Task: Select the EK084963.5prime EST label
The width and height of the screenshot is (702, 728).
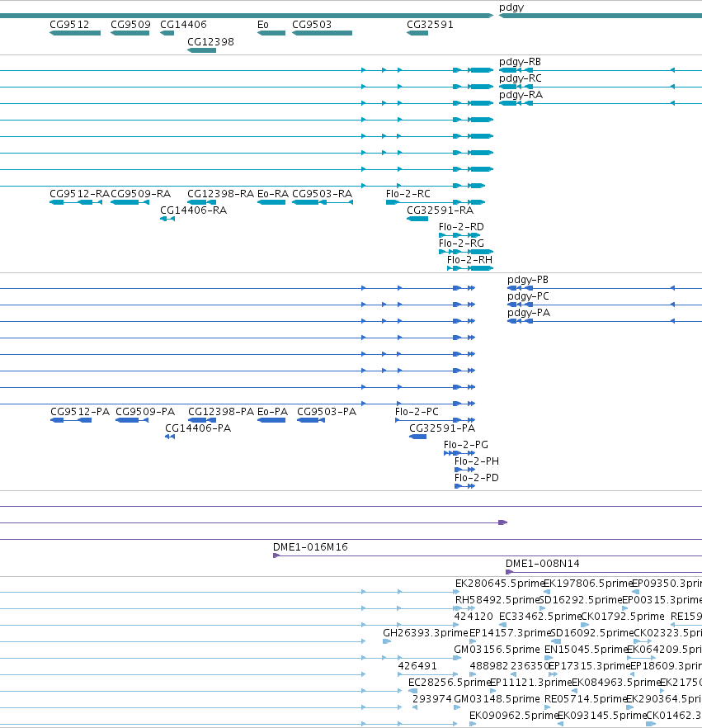Action: (615, 683)
